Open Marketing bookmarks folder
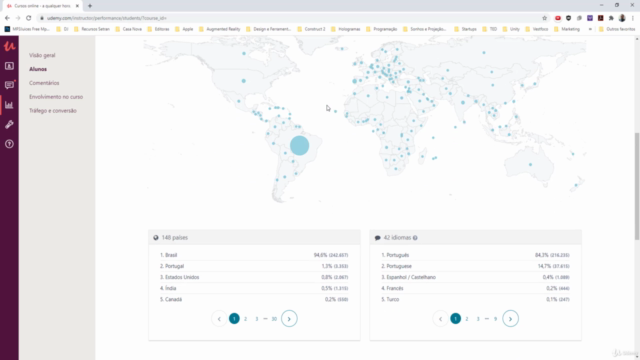640x360 pixels. click(x=567, y=29)
